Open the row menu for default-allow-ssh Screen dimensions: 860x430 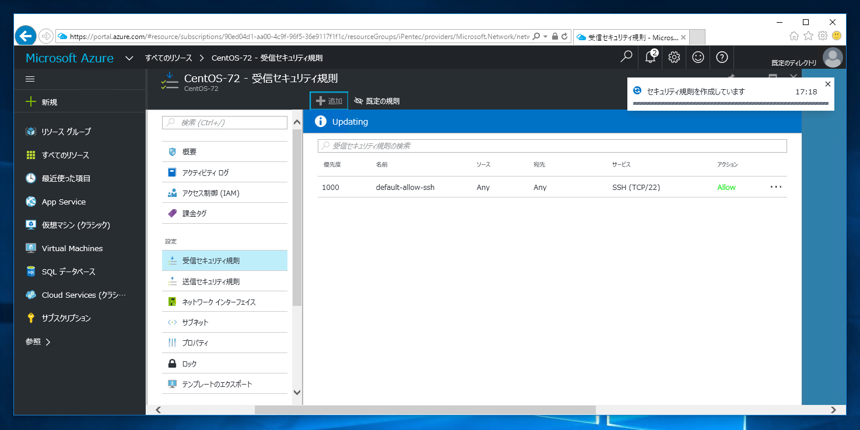[776, 187]
